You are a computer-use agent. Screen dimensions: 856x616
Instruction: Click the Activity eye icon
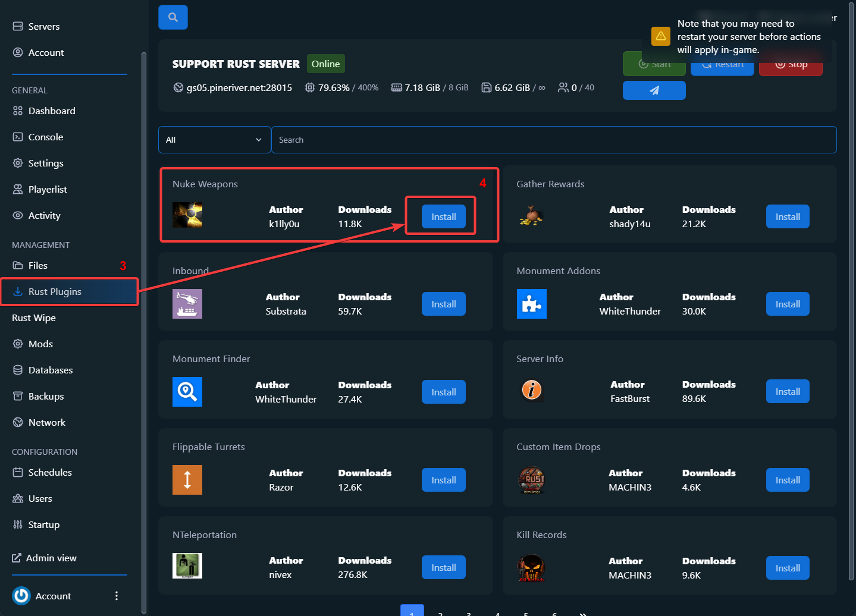(18, 215)
